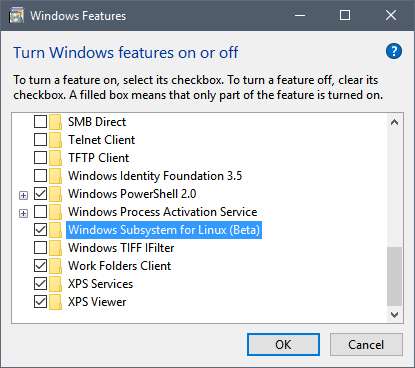This screenshot has height=368, width=415.
Task: Select the Windows PowerShell 2.0 label
Action: coord(132,194)
